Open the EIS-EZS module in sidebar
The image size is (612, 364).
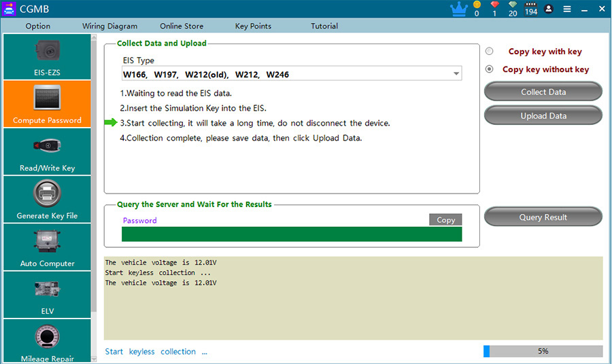[47, 56]
